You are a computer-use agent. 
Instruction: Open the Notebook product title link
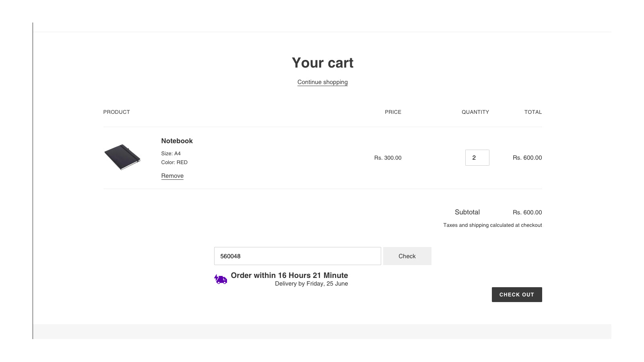tap(177, 141)
